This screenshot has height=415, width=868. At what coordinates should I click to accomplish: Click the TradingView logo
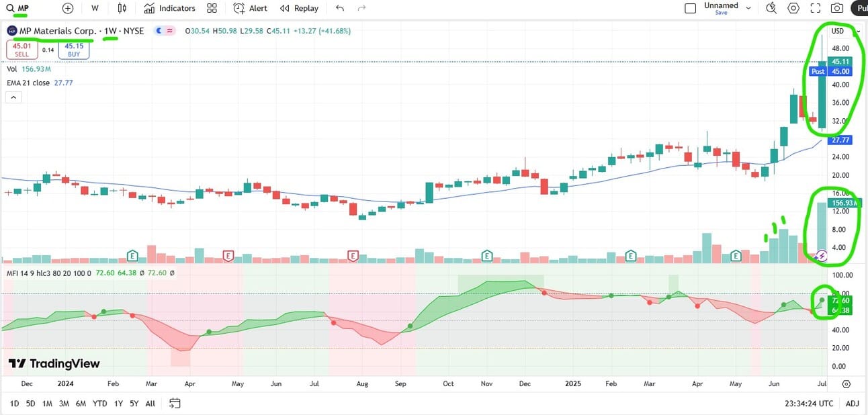coord(54,363)
